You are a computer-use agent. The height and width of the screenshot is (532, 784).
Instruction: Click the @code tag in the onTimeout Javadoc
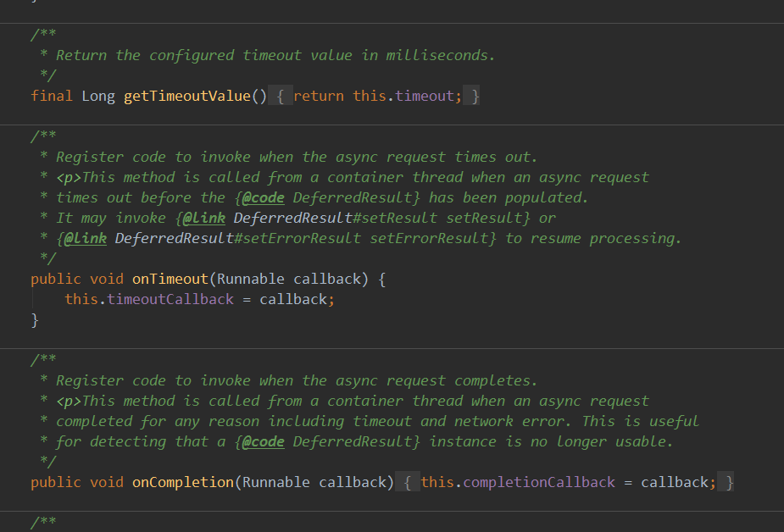pyautogui.click(x=263, y=197)
